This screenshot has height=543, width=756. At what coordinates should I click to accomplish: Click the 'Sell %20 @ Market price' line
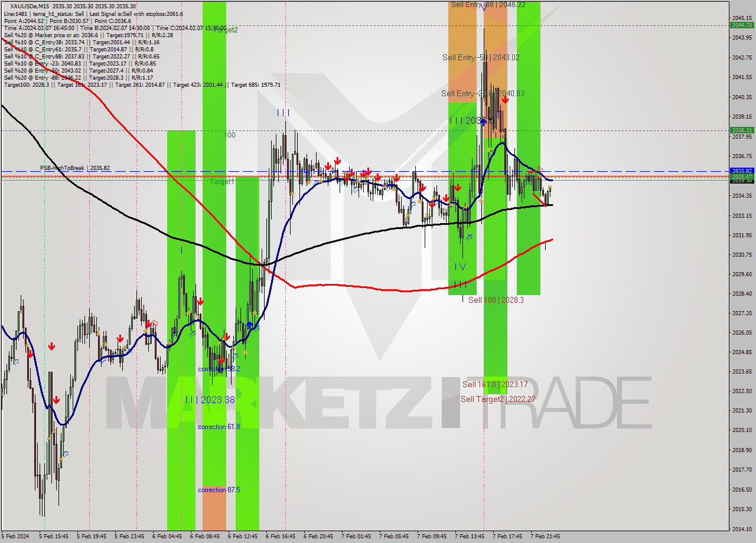pos(88,35)
